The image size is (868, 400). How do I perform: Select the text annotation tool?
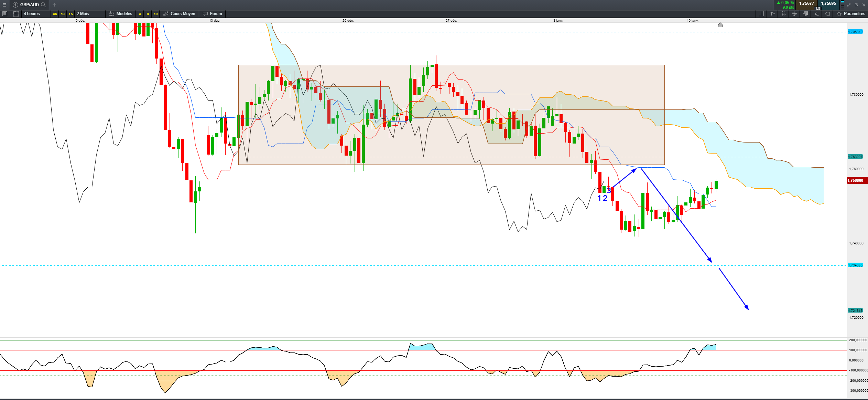pyautogui.click(x=772, y=14)
